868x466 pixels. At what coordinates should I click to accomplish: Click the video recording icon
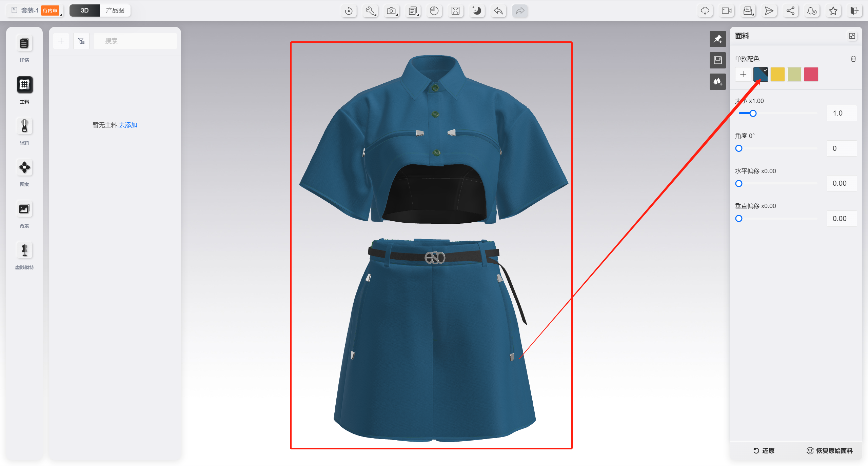pyautogui.click(x=726, y=11)
